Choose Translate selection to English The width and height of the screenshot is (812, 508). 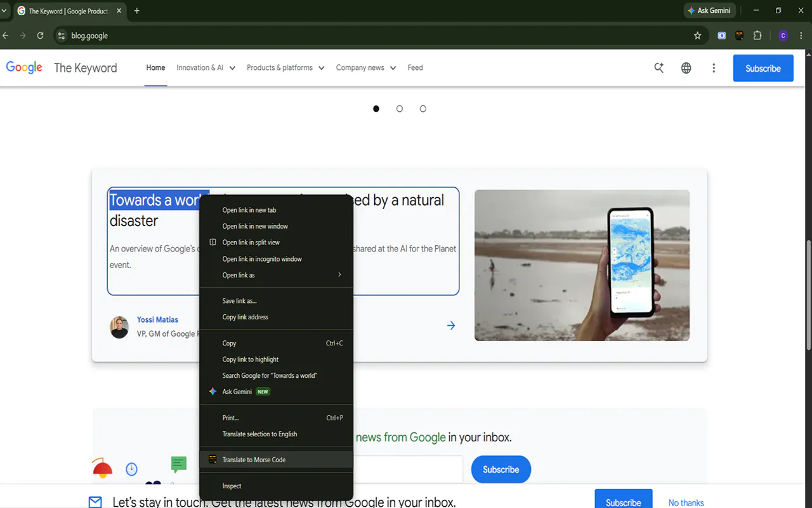pos(276,434)
